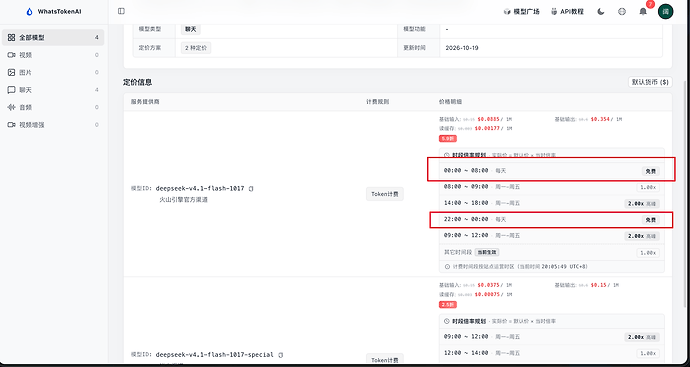Open the language globe icon
690x367 pixels.
[622, 12]
